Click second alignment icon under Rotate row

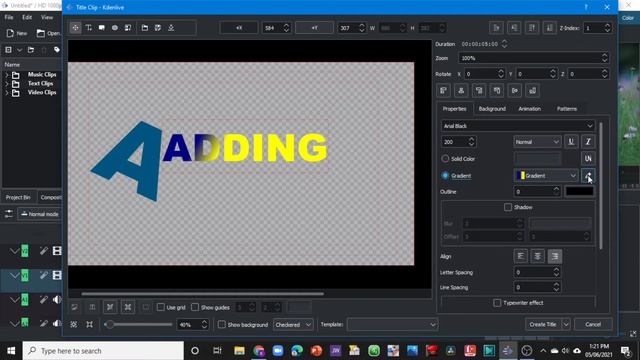tap(461, 91)
